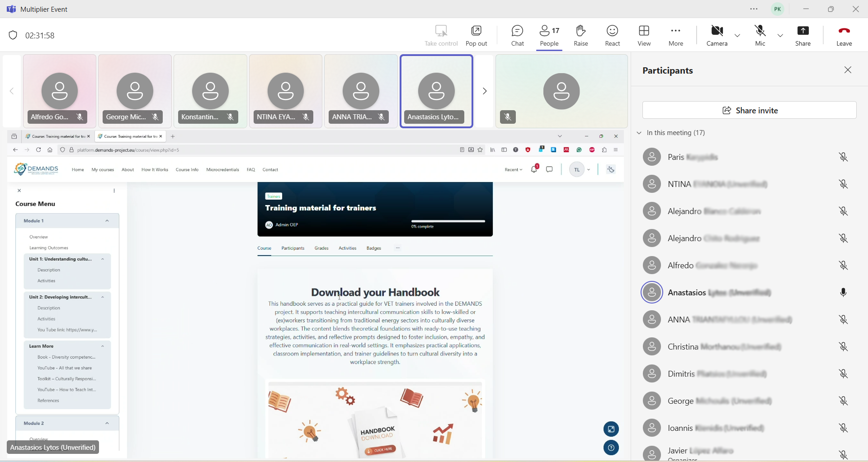Open Settings and more in title bar
Image resolution: width=868 pixels, height=462 pixels.
(754, 9)
